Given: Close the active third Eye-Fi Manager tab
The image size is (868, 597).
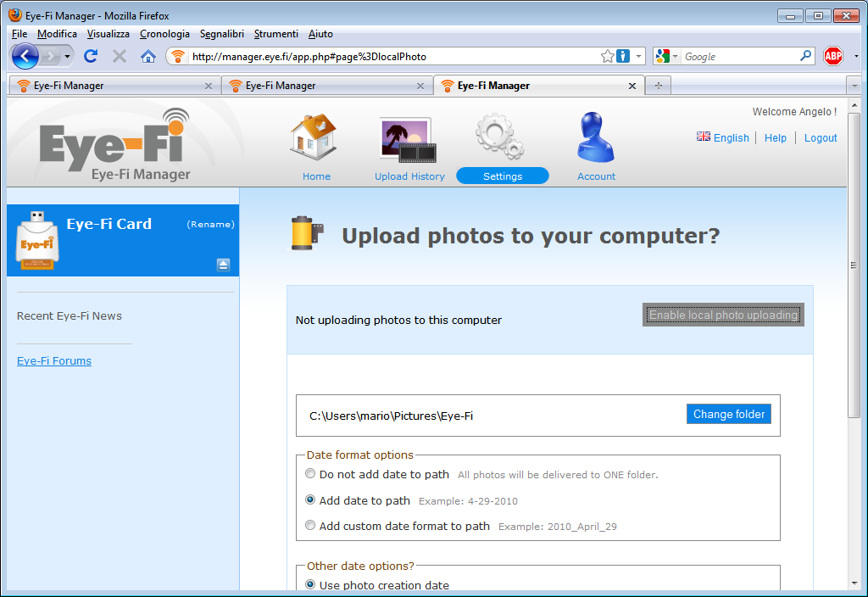Looking at the screenshot, I should pos(632,86).
